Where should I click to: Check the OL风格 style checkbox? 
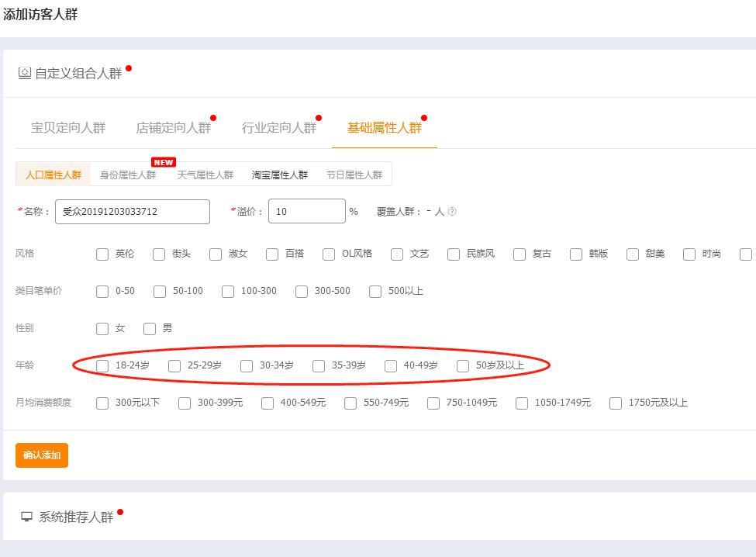tap(329, 254)
